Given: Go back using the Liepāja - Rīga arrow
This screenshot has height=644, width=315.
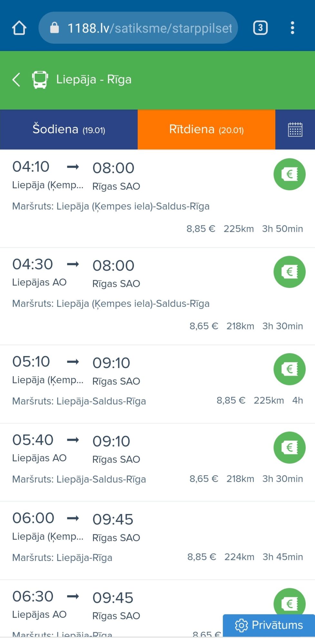Looking at the screenshot, I should [16, 80].
